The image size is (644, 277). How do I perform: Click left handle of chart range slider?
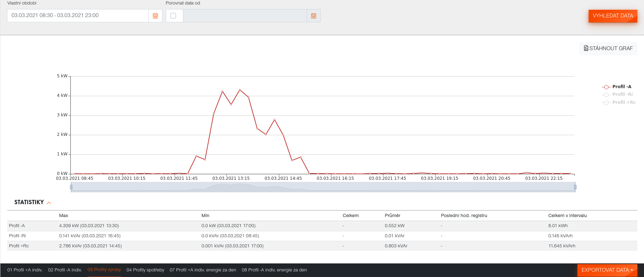coord(71,187)
